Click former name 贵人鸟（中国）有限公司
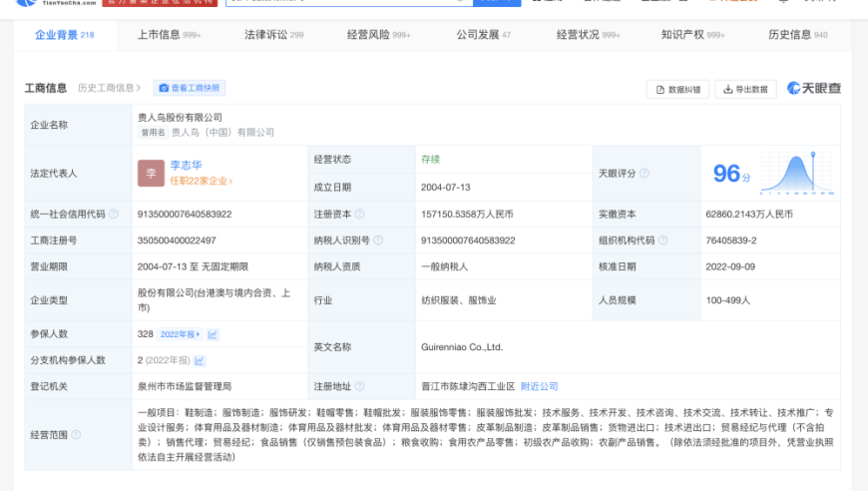The width and height of the screenshot is (868, 491). coord(222,133)
